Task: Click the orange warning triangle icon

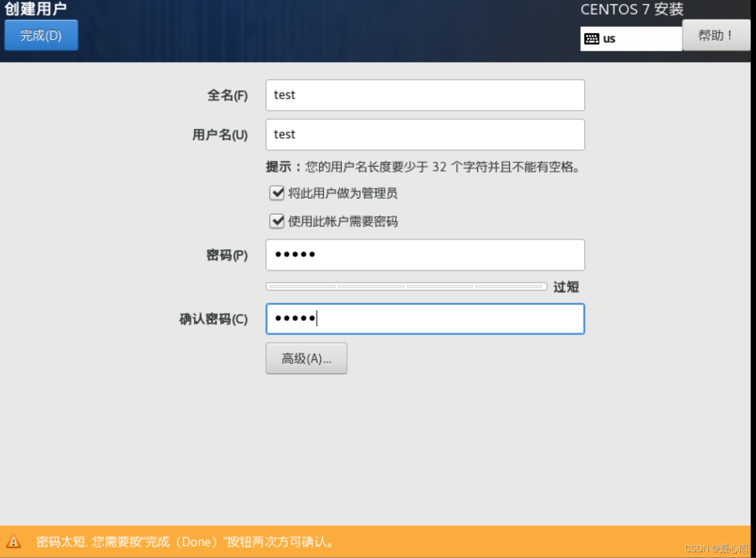Action: pos(14,542)
